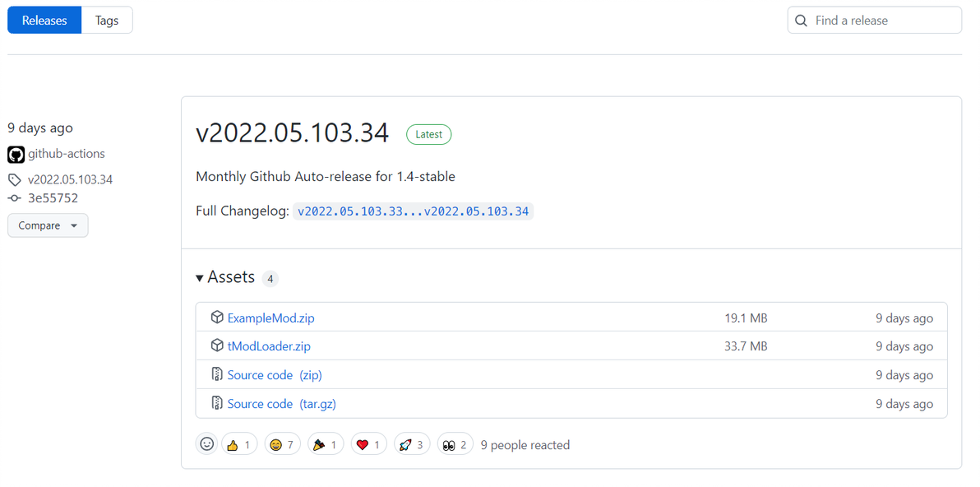The height and width of the screenshot is (487, 980).
Task: Click the 9 days ago on ExampleMod.zip row
Action: 904,318
